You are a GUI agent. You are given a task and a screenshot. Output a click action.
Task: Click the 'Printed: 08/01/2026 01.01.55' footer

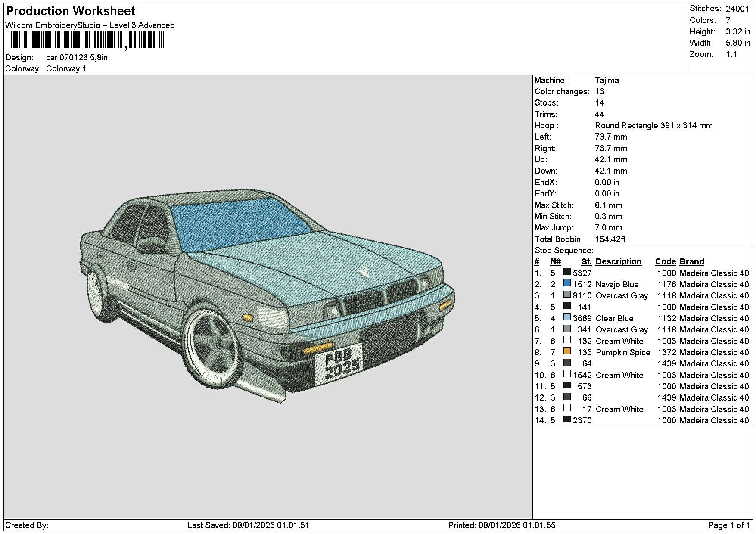click(502, 525)
